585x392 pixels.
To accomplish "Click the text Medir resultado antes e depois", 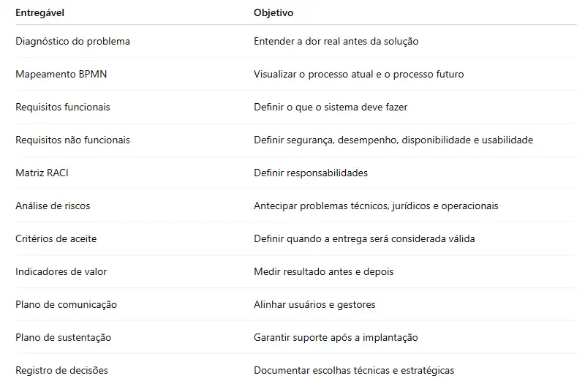I will (x=324, y=271).
